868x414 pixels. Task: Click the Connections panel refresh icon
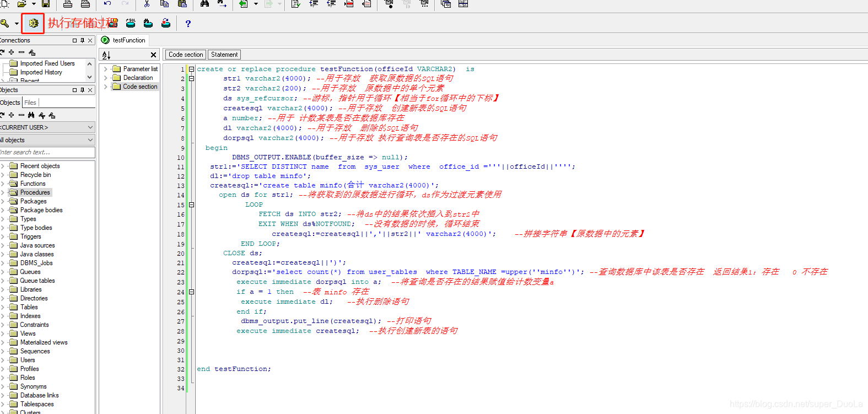(x=2, y=52)
